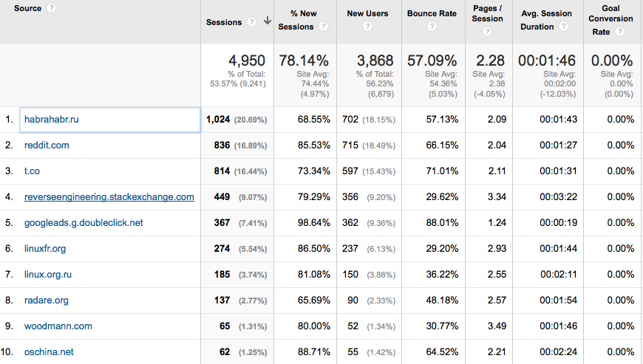This screenshot has height=364, width=643.
Task: Select woodmann.com pages per session 3.49
Action: point(497,326)
